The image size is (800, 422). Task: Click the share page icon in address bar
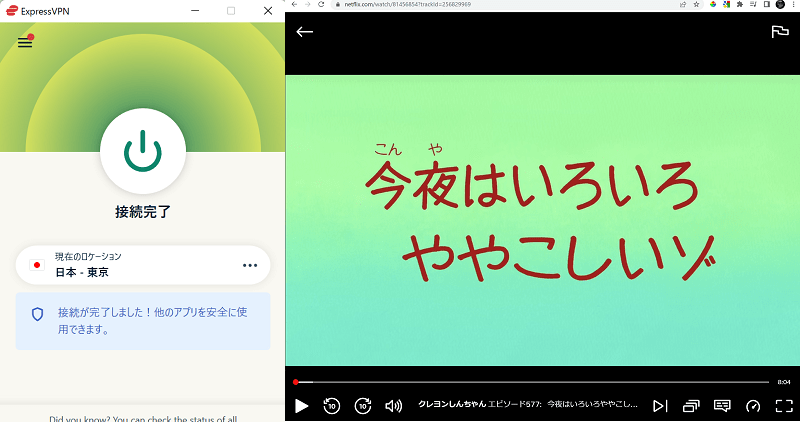click(683, 5)
